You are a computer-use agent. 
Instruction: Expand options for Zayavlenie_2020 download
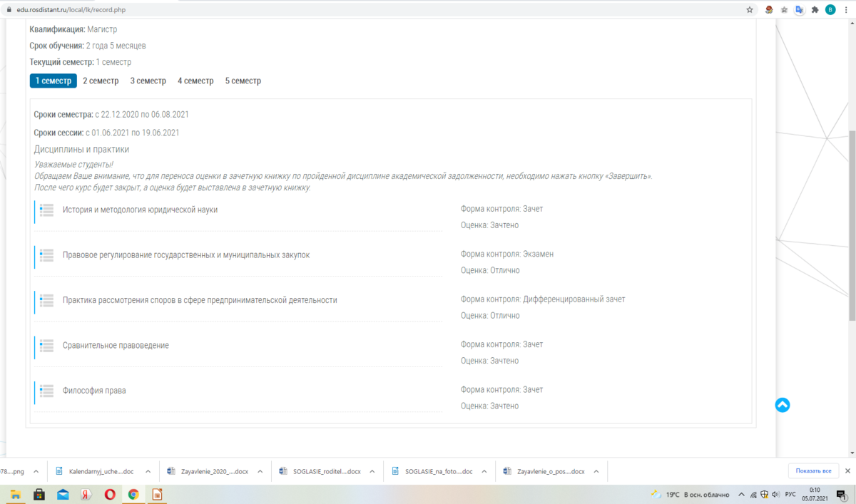click(x=260, y=471)
